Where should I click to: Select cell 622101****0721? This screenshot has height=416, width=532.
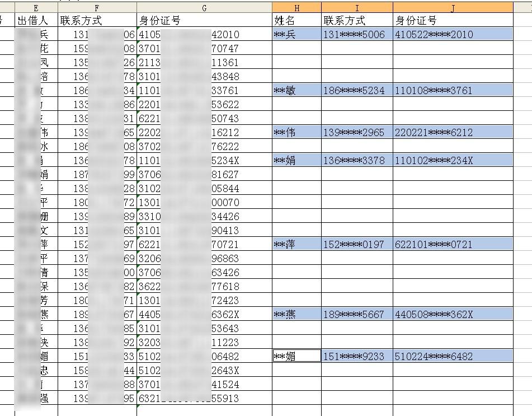pyautogui.click(x=453, y=244)
